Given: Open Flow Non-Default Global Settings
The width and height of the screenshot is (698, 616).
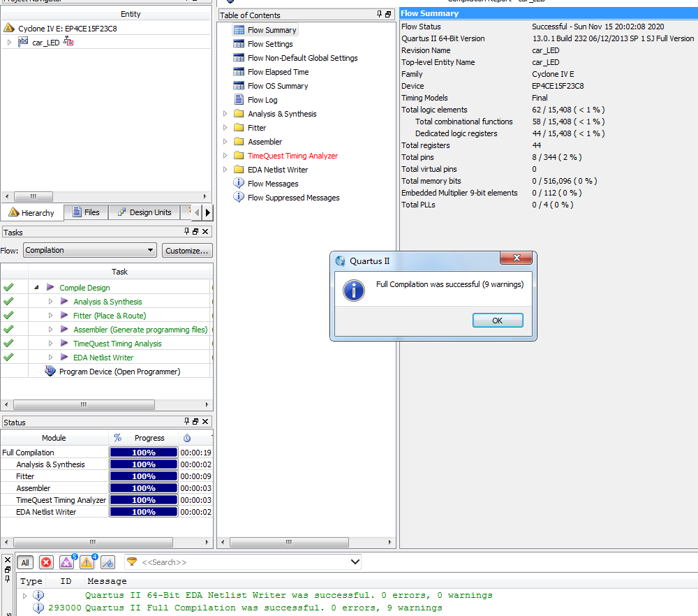Looking at the screenshot, I should (303, 58).
